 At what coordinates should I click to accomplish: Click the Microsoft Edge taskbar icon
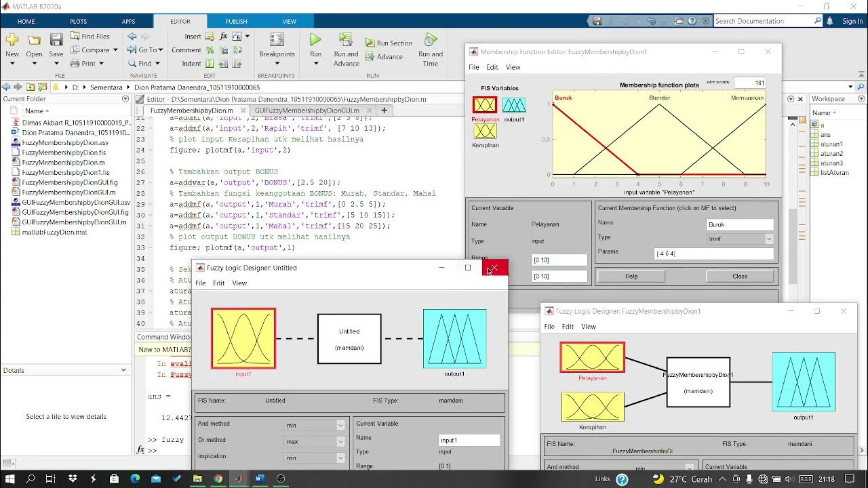tap(134, 479)
